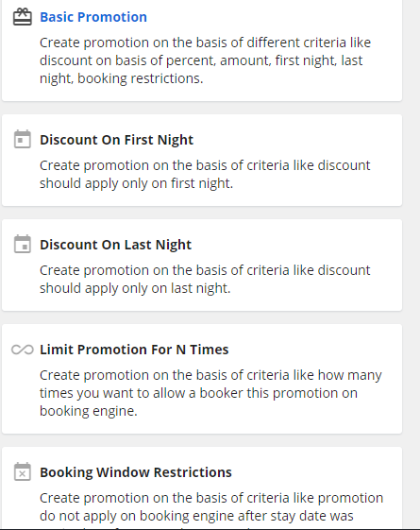Select the Basic Promotion card
This screenshot has width=420, height=530.
tap(202, 50)
